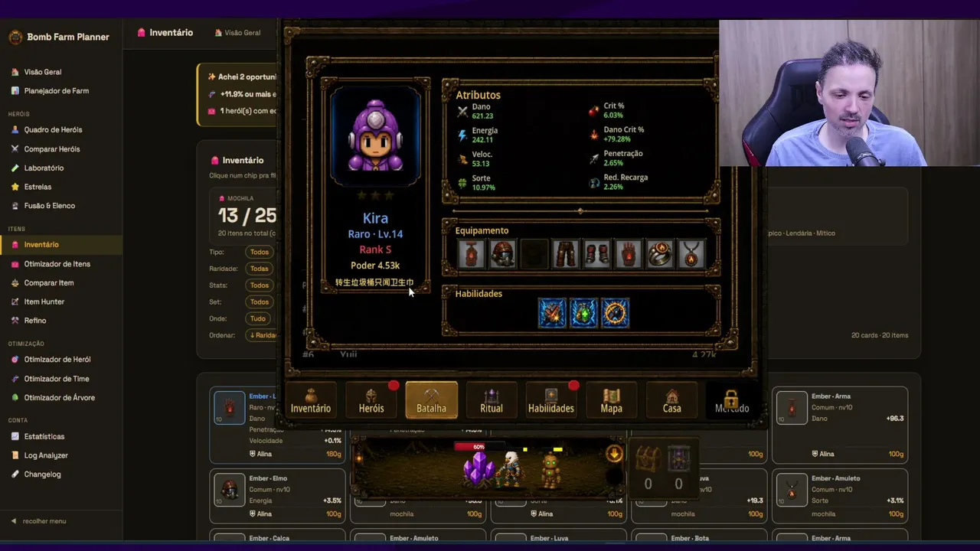Click Kira's hero portrait

(375, 136)
